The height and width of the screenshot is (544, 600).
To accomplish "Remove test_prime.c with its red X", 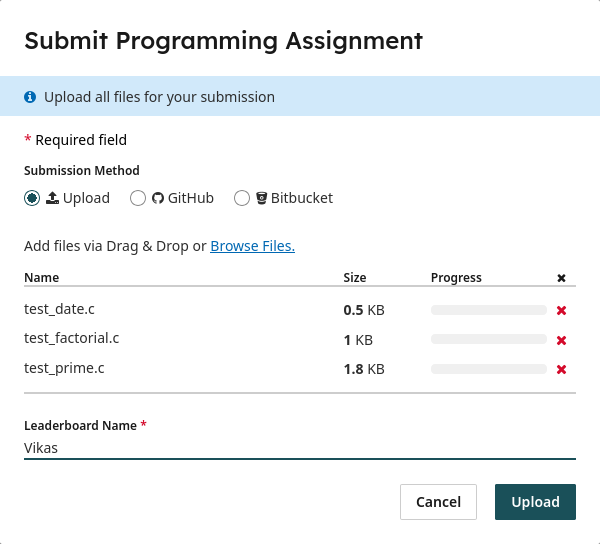I will coord(561,370).
